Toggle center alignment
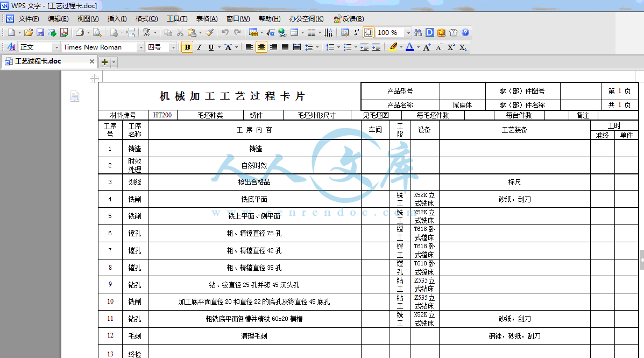 [261, 47]
